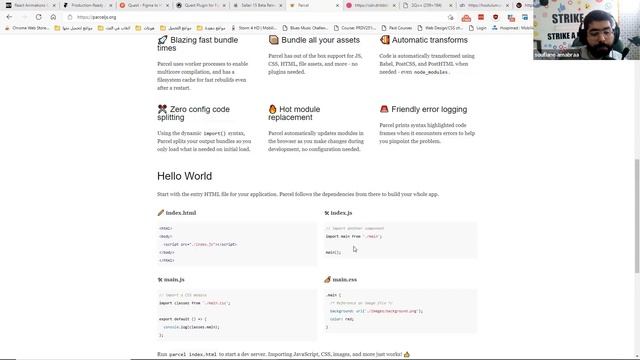The image size is (640, 360).
Task: Click the site info icon beside the URL
Action: coord(70,17)
